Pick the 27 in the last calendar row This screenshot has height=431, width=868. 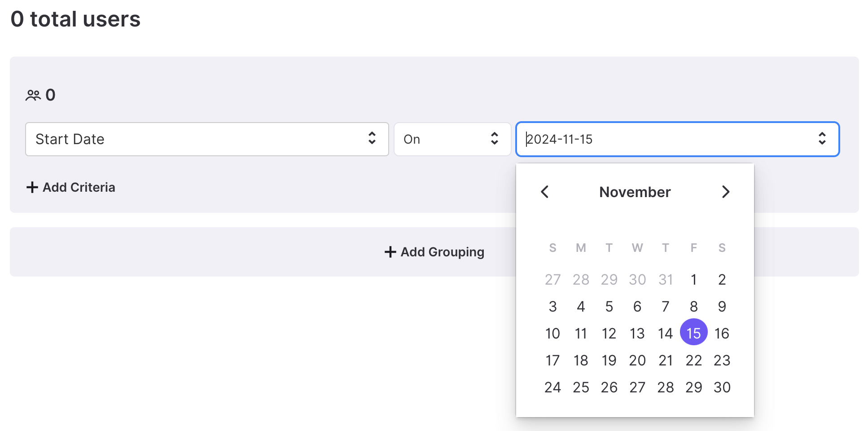(x=637, y=387)
